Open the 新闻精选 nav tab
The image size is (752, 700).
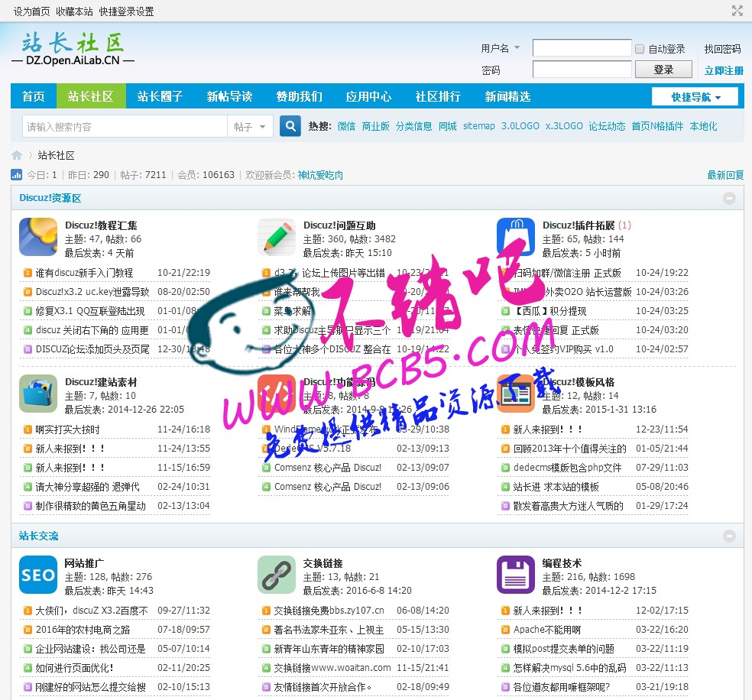[x=508, y=96]
